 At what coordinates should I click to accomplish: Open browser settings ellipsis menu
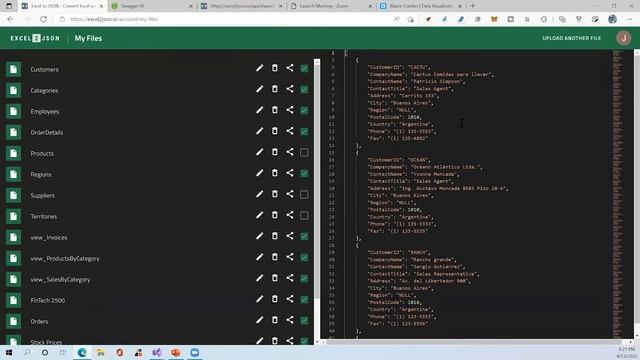[x=630, y=19]
